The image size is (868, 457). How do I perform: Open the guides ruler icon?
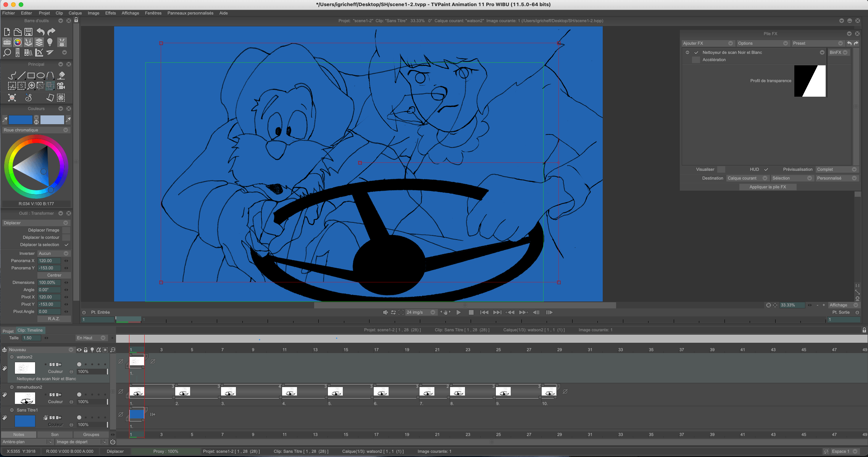39,52
